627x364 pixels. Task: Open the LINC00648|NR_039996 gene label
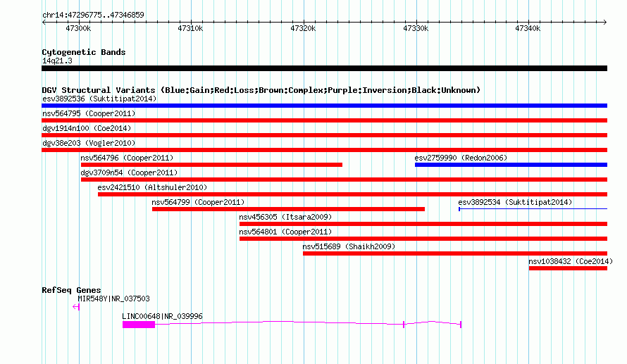(x=162, y=316)
